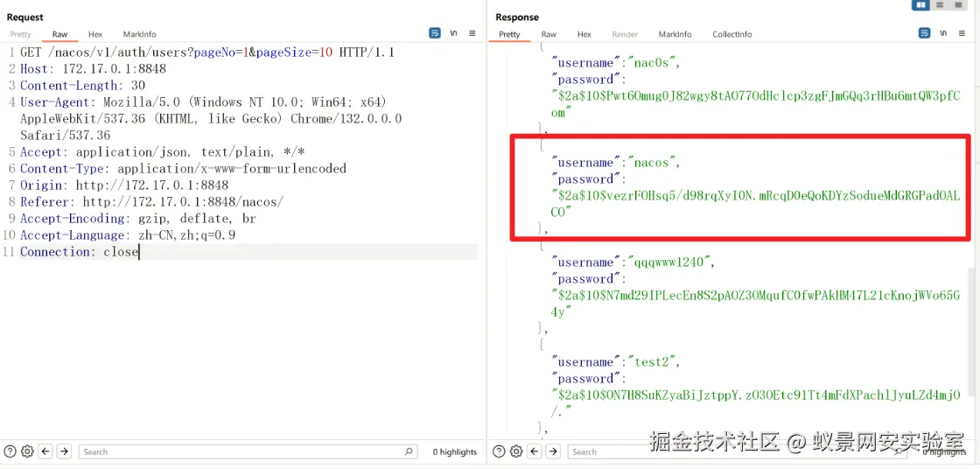Go to next search match in Request
This screenshot has height=469, width=980.
(x=65, y=451)
